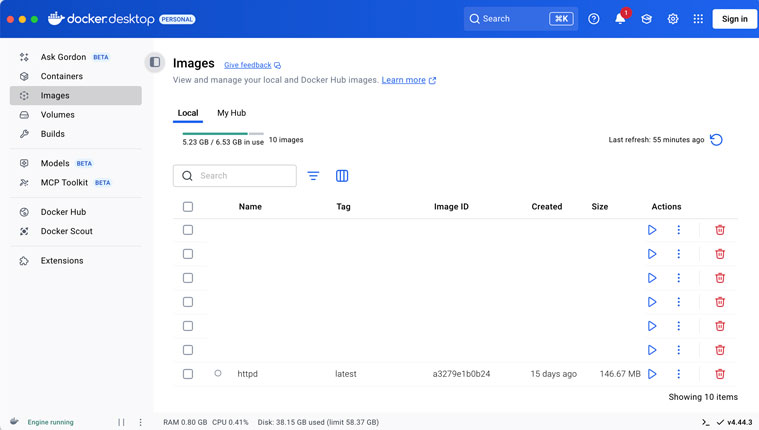Open the apps grid icon in header
The image size is (759, 430).
click(698, 19)
